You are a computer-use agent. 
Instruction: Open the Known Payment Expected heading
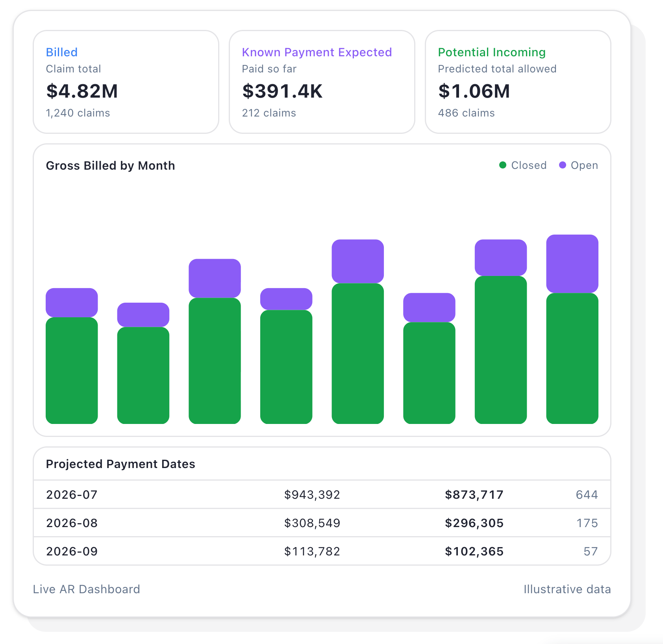click(317, 52)
